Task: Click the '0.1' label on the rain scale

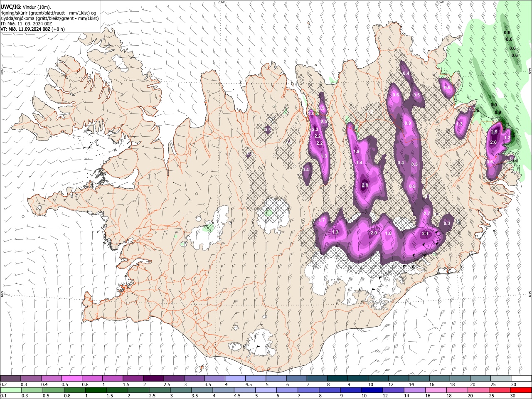Action: click(x=3, y=396)
